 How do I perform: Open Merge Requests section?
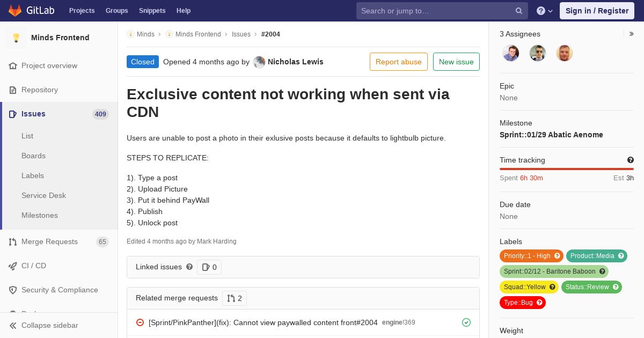point(49,241)
